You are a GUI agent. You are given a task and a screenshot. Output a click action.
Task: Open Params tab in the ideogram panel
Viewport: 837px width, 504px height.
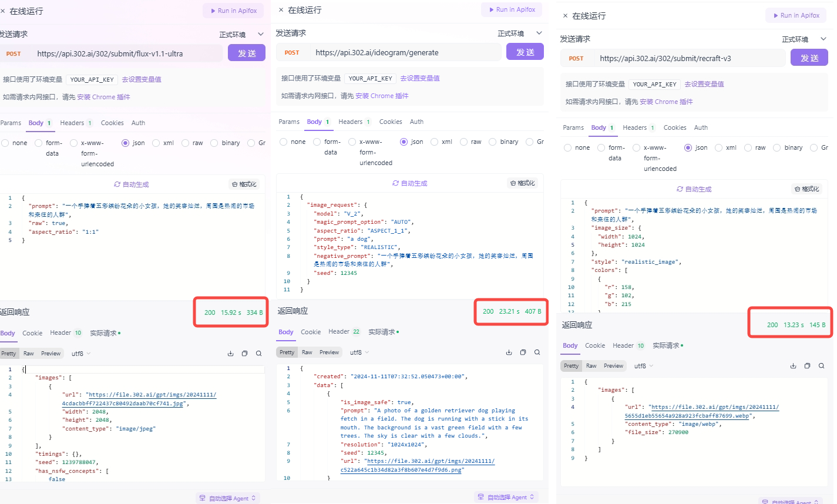pos(289,122)
